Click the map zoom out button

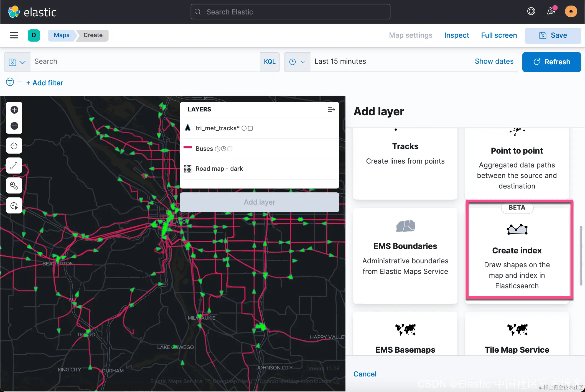pos(14,126)
